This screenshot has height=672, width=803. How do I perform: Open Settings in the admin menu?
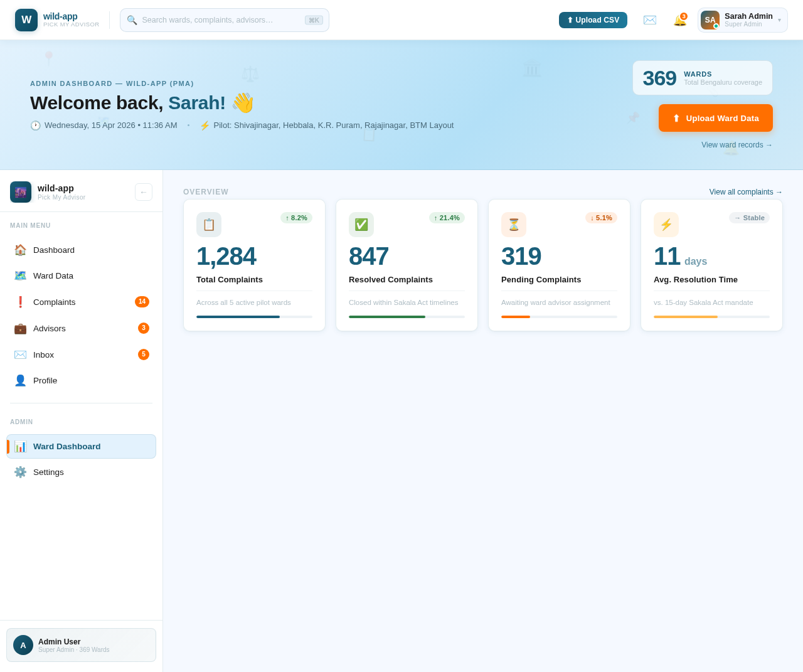[x=82, y=472]
